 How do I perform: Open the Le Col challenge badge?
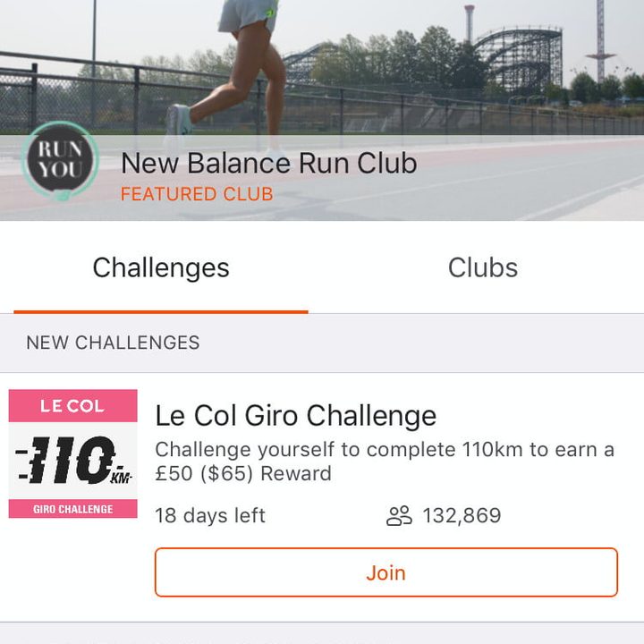72,453
